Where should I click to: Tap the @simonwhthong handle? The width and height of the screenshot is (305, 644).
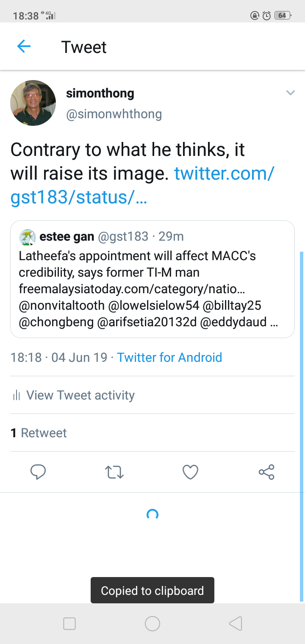pyautogui.click(x=114, y=114)
